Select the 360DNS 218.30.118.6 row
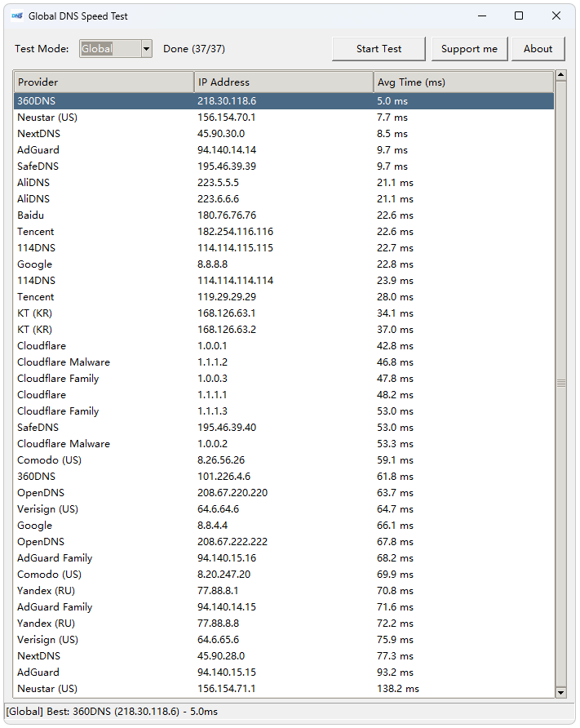The image size is (580, 728). 284,100
